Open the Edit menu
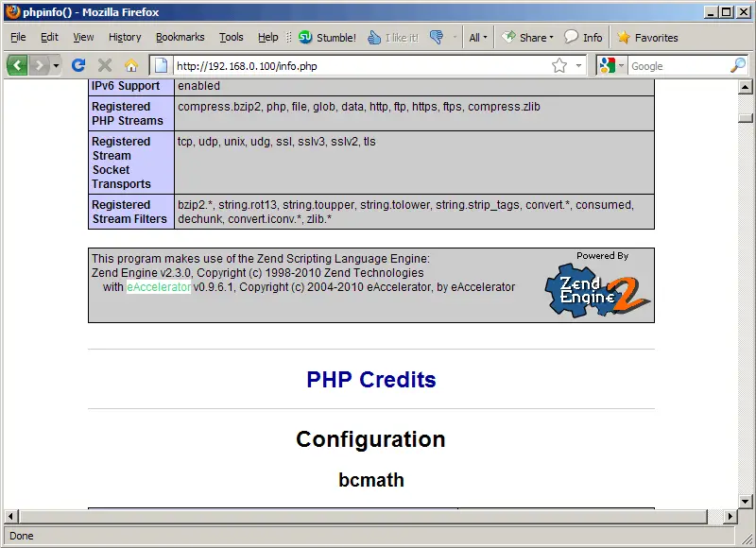This screenshot has width=756, height=548. [49, 37]
